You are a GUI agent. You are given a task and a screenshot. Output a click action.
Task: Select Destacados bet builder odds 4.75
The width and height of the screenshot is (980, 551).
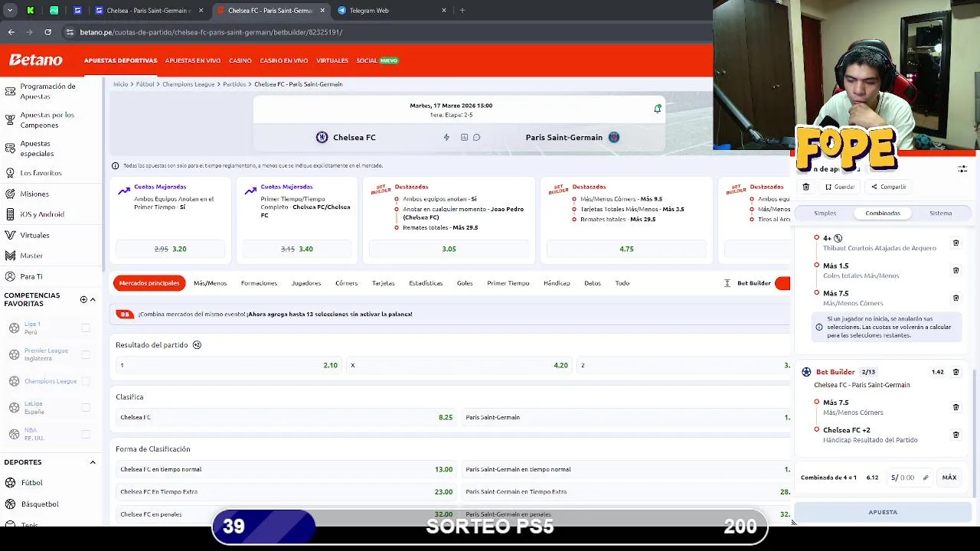point(626,249)
